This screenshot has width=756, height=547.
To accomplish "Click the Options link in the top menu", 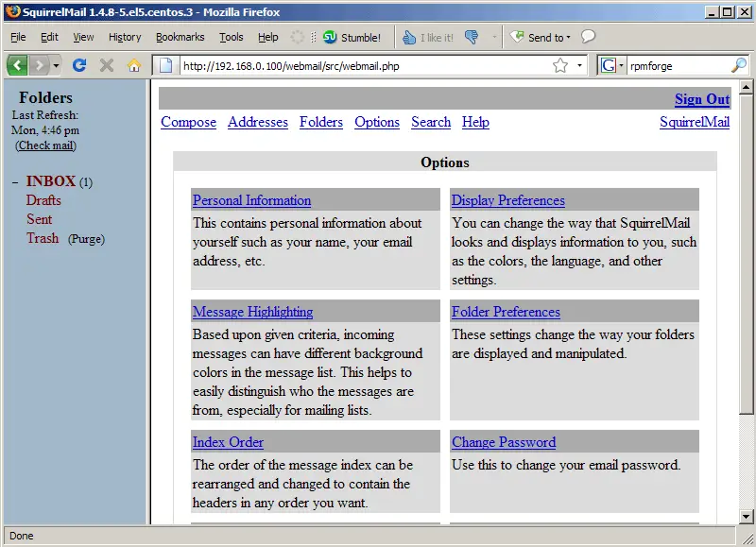I will [x=377, y=122].
